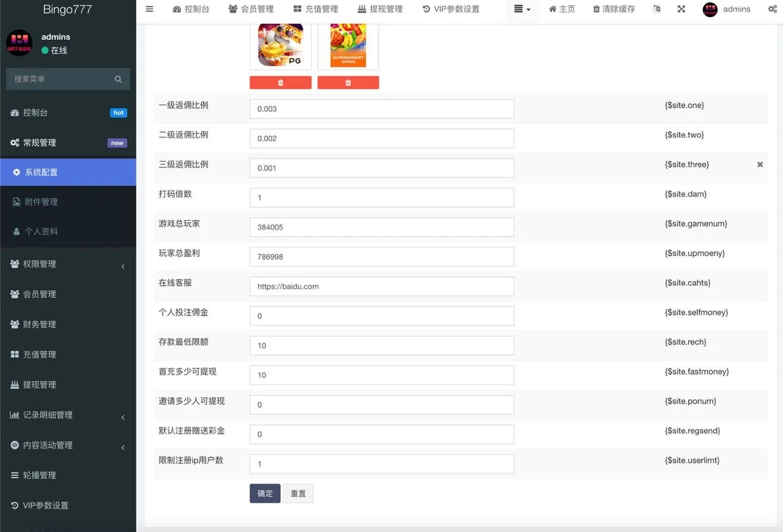Open 会员管理 in the top navigation
The height and width of the screenshot is (532, 783).
pyautogui.click(x=251, y=9)
